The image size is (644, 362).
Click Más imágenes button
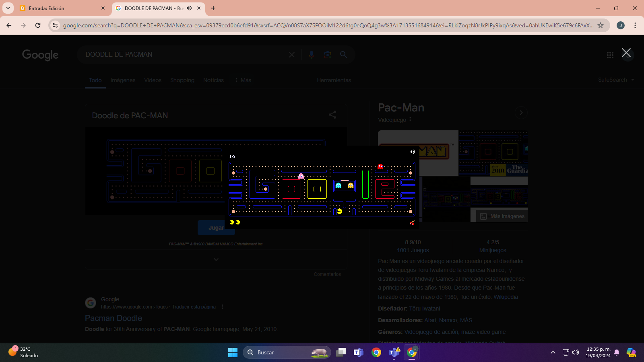coord(502,216)
